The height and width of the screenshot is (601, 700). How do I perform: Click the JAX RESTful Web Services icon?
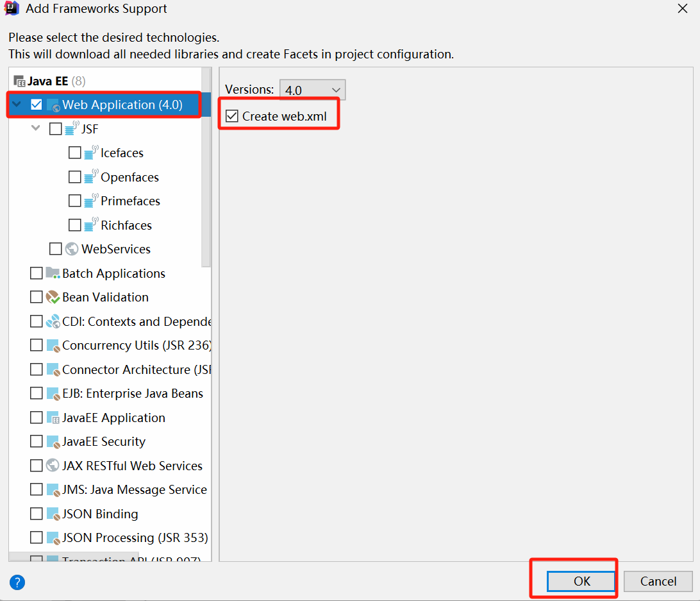53,466
